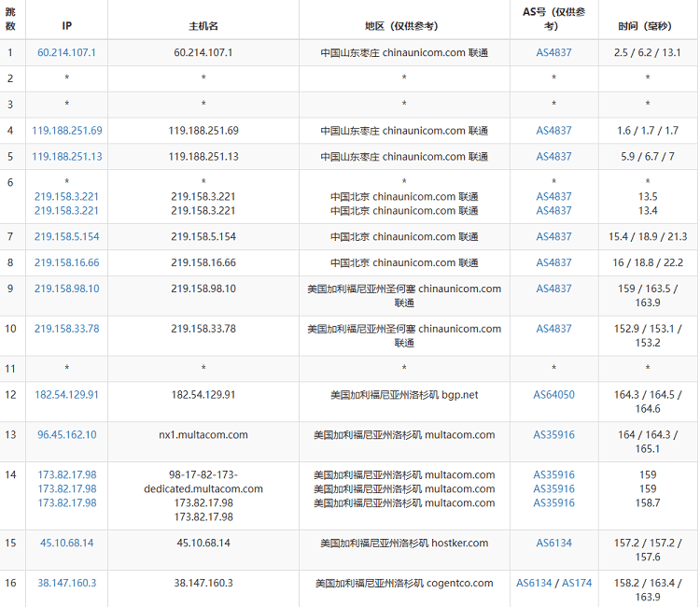
Task: Click the blue IP link 219.158.33.78
Action: [67, 329]
